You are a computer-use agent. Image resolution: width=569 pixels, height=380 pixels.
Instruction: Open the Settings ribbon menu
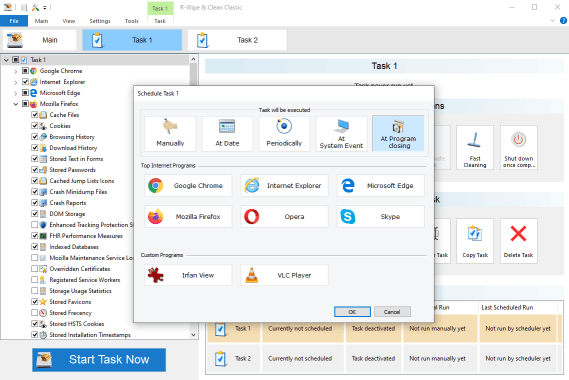coord(100,21)
